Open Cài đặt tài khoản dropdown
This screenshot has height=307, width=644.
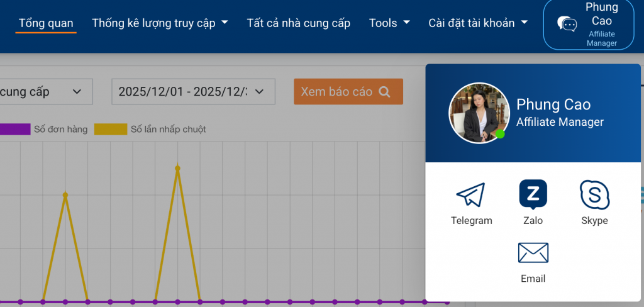478,23
